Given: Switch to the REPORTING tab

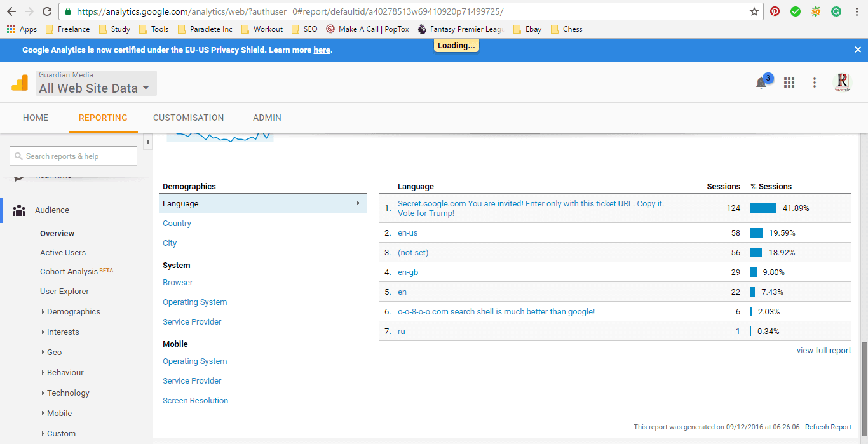Looking at the screenshot, I should pos(103,118).
